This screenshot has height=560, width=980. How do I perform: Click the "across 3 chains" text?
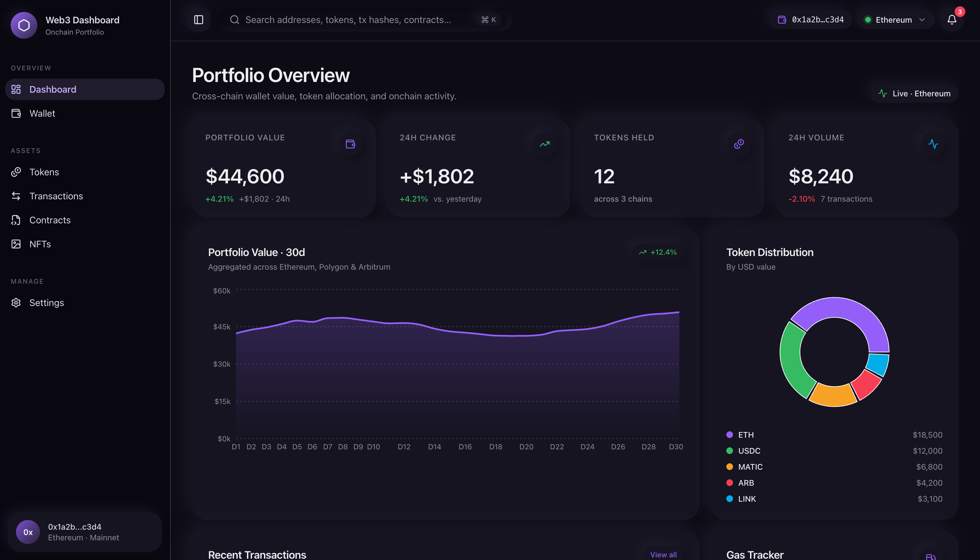623,199
